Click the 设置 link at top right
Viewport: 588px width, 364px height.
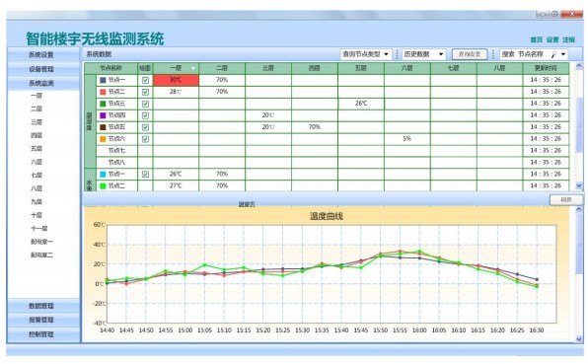coord(552,39)
